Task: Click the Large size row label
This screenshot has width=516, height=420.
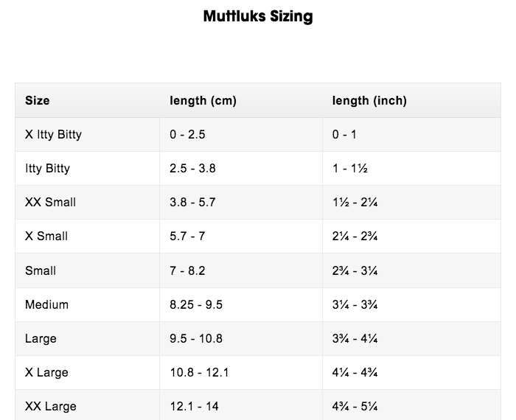Action: 41,338
